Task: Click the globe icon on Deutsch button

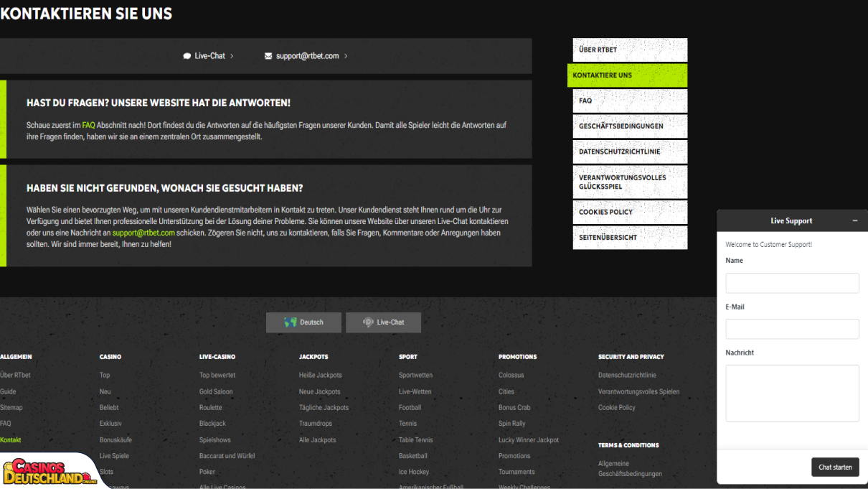Action: click(291, 322)
